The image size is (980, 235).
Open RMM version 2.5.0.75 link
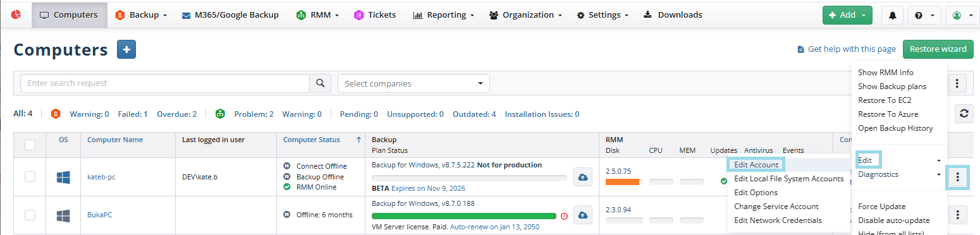tap(619, 171)
